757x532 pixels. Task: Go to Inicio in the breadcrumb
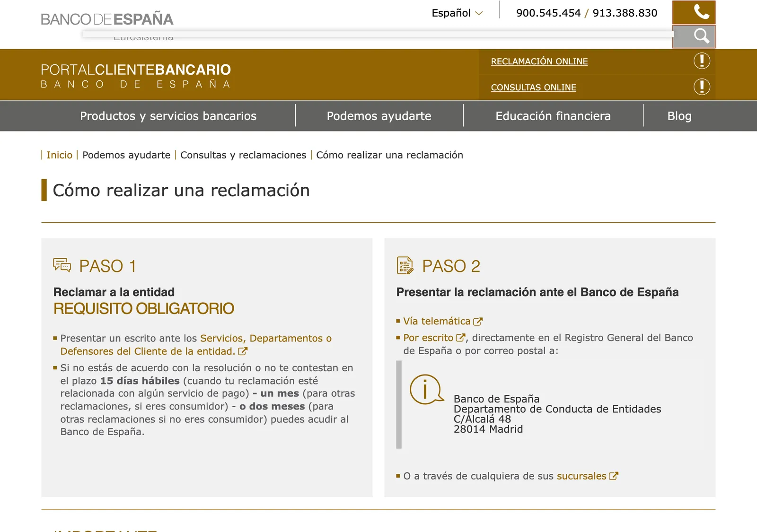point(60,155)
